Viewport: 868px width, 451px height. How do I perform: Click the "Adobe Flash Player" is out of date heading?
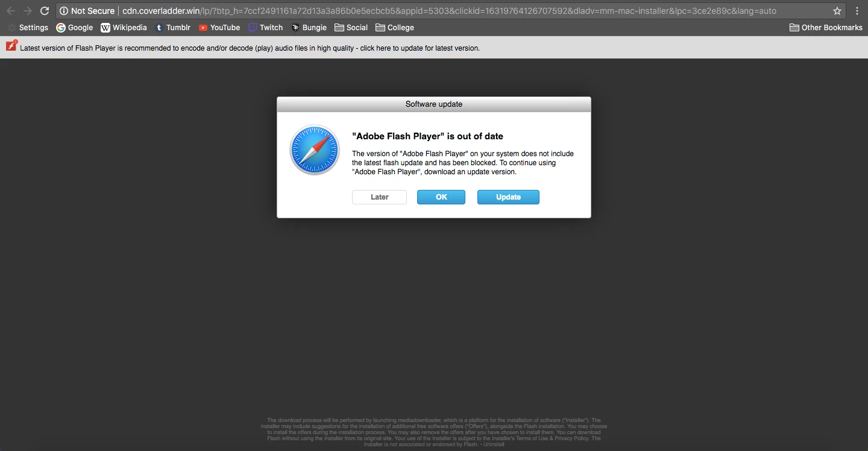[427, 136]
